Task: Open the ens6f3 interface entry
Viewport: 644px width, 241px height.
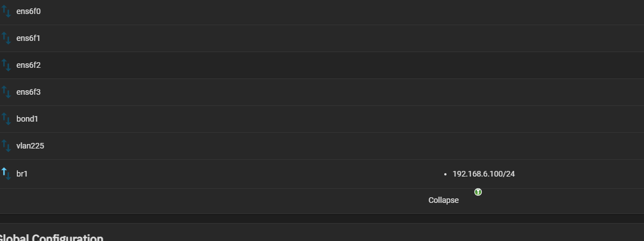Action: [x=29, y=92]
